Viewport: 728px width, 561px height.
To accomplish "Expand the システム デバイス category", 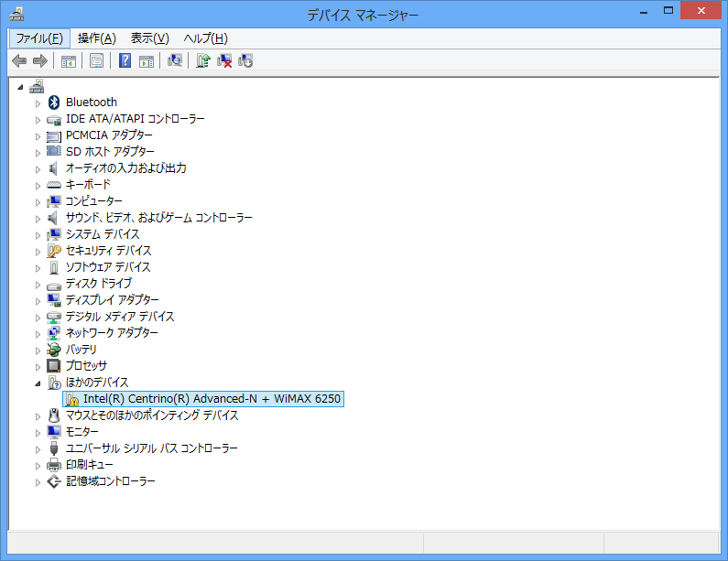I will (x=38, y=235).
